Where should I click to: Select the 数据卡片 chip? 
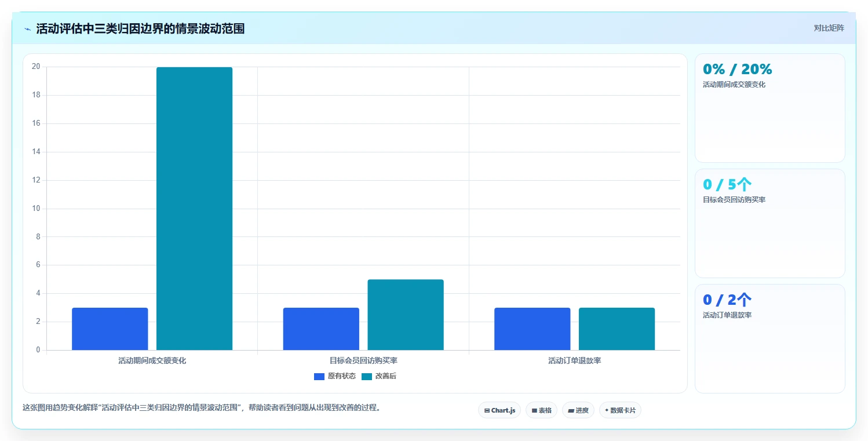point(620,410)
